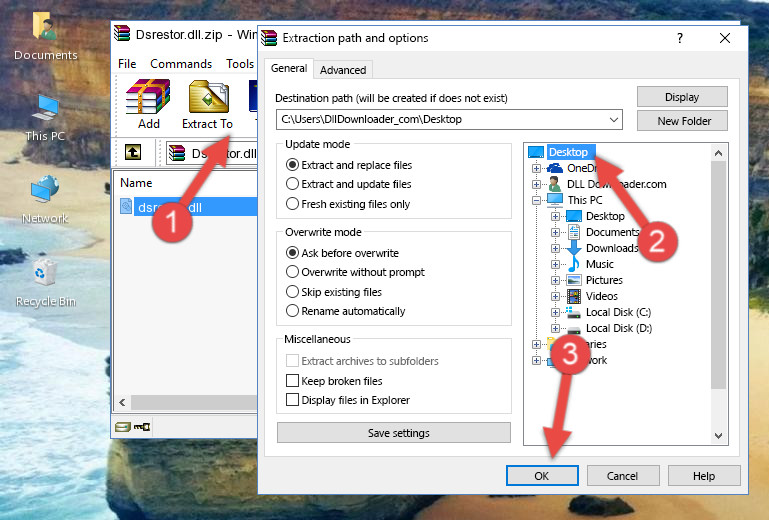Select Local Disk (D:) in tree
The width and height of the screenshot is (769, 520).
point(619,328)
